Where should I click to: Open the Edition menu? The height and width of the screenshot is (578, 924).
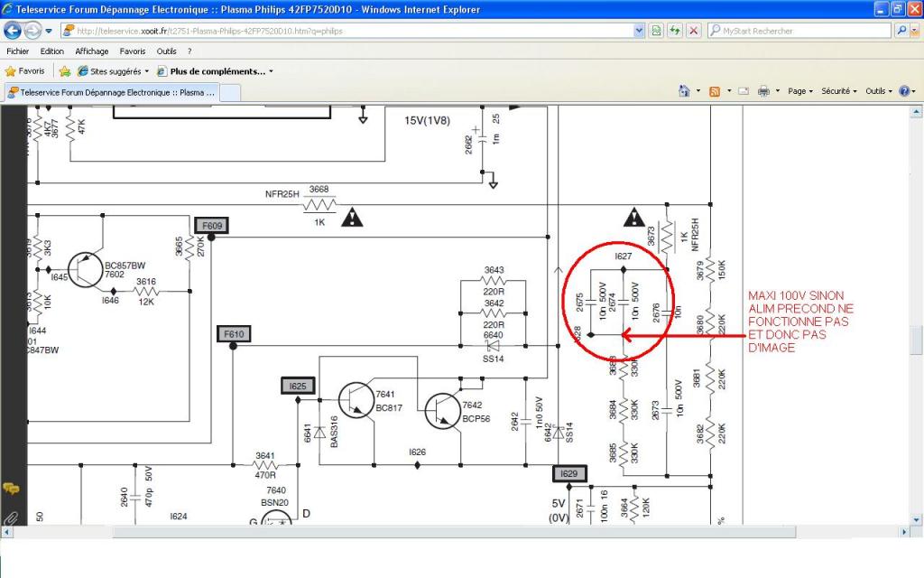click(51, 51)
